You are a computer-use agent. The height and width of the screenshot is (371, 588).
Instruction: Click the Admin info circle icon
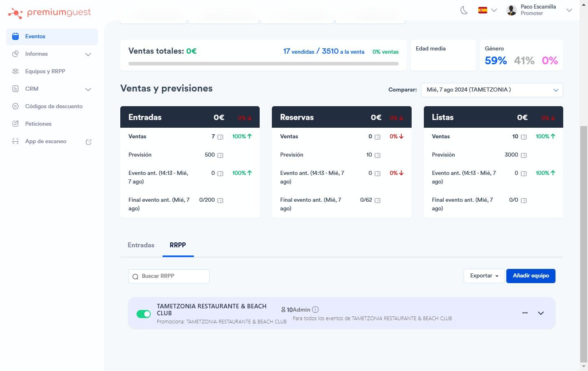tap(315, 310)
